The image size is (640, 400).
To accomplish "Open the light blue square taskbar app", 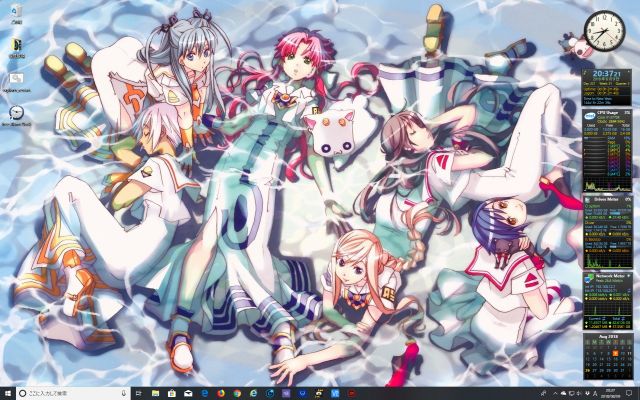I will pyautogui.click(x=335, y=393).
